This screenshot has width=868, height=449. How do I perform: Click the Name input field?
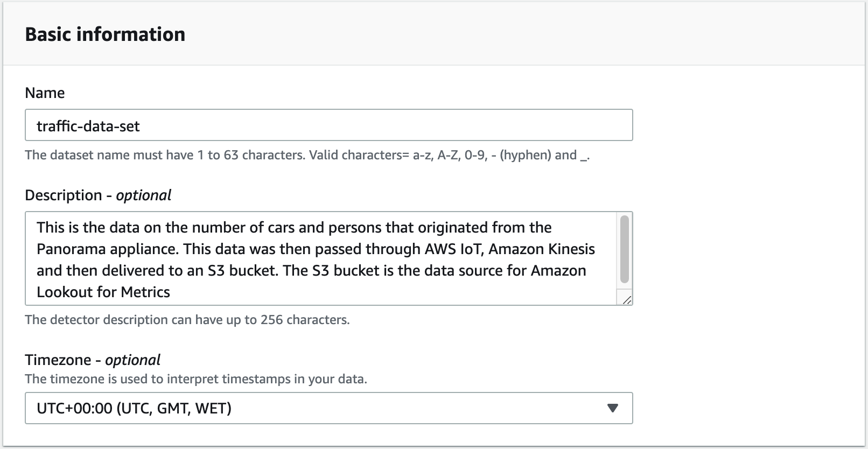(x=328, y=125)
